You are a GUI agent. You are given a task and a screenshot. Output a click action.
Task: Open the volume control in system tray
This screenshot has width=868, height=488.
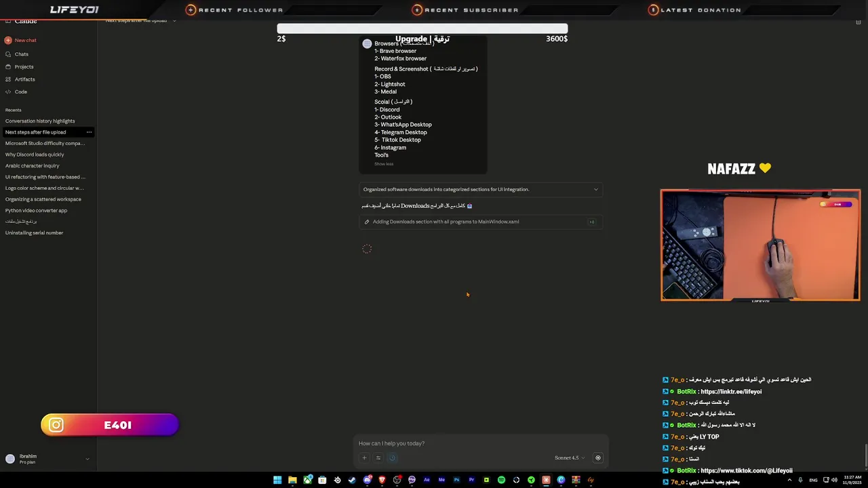click(835, 480)
